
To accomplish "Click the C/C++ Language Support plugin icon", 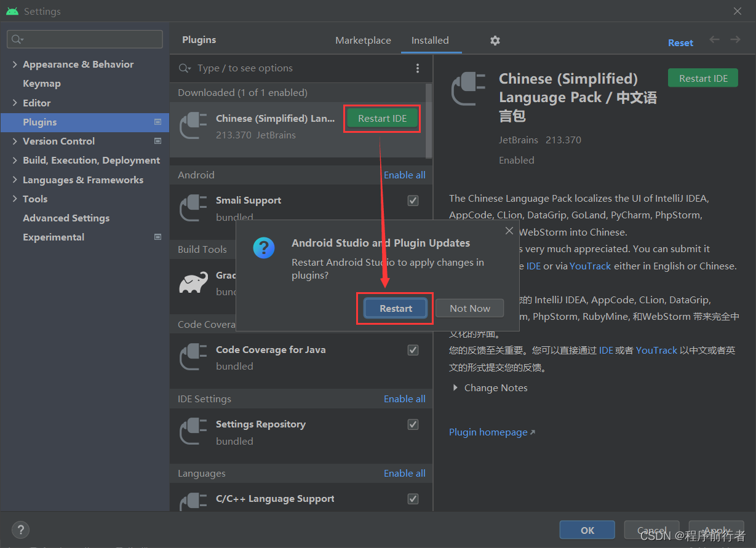I will pos(193,502).
